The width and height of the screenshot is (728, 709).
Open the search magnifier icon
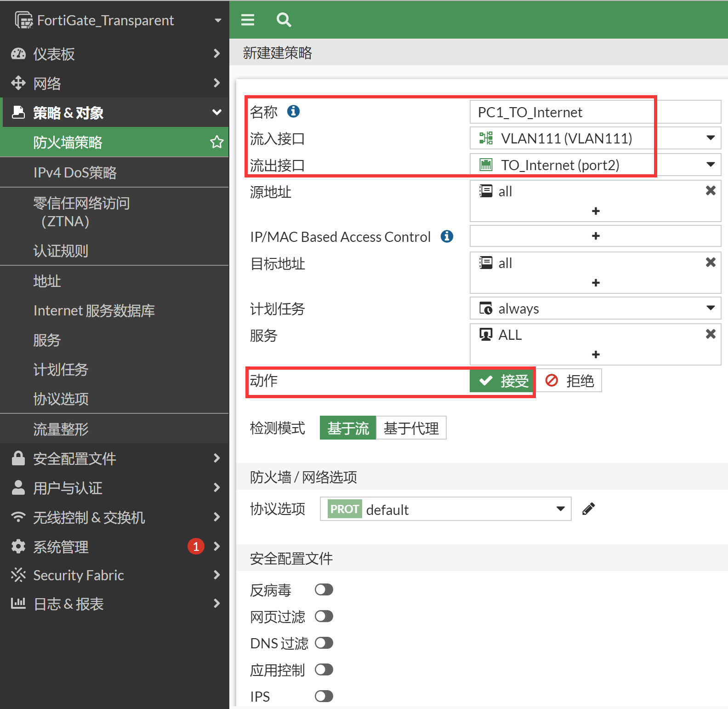tap(284, 20)
